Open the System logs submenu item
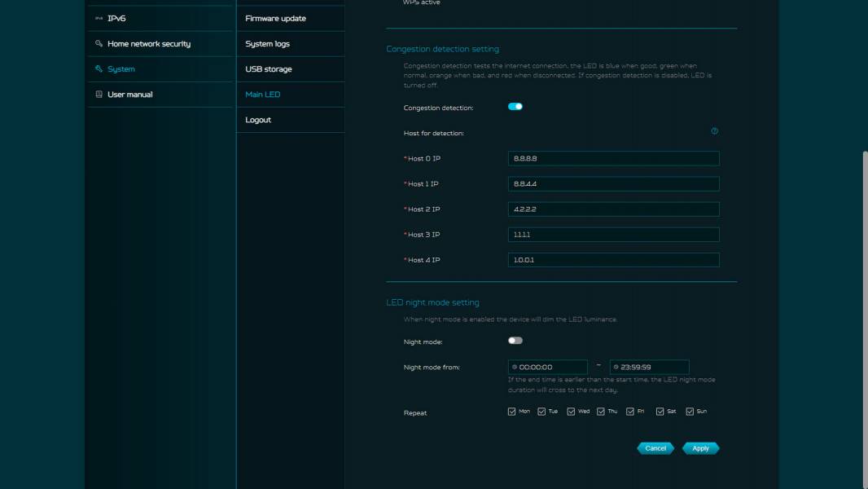 point(267,44)
